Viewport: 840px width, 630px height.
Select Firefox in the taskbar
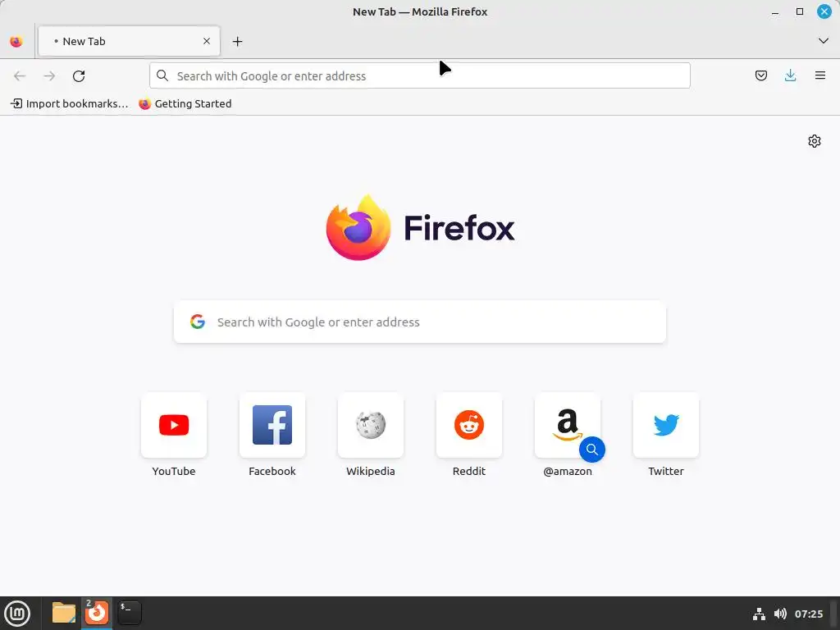[x=97, y=613]
